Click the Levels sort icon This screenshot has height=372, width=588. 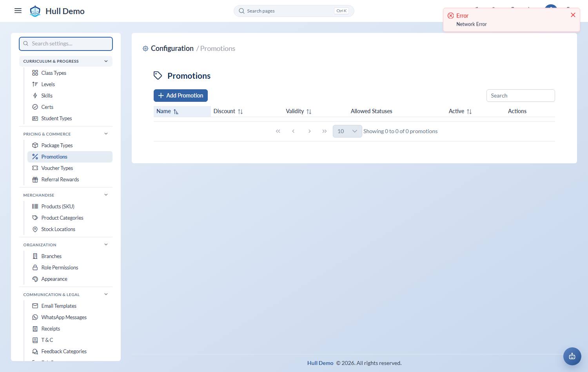tap(35, 84)
